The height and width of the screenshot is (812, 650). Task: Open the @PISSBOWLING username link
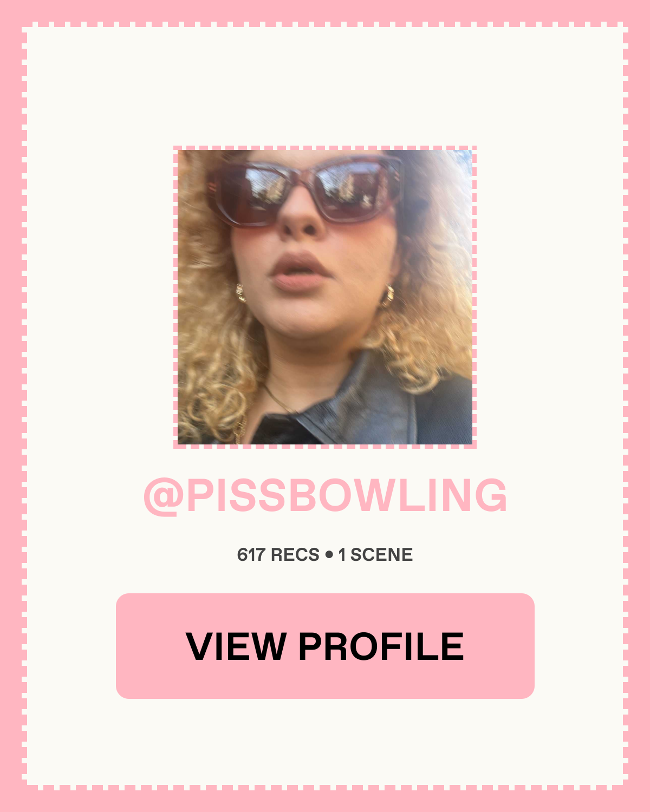tap(325, 495)
